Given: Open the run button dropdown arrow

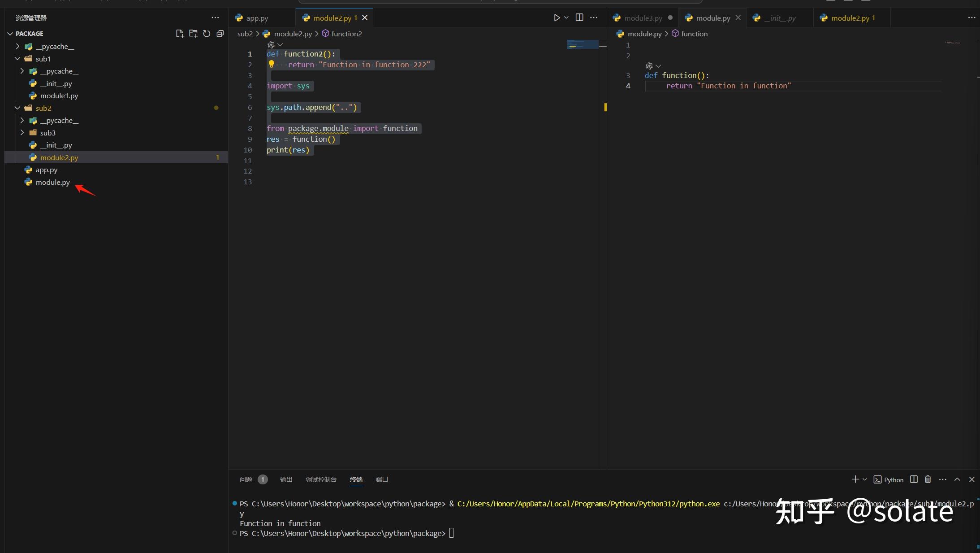Looking at the screenshot, I should (566, 18).
